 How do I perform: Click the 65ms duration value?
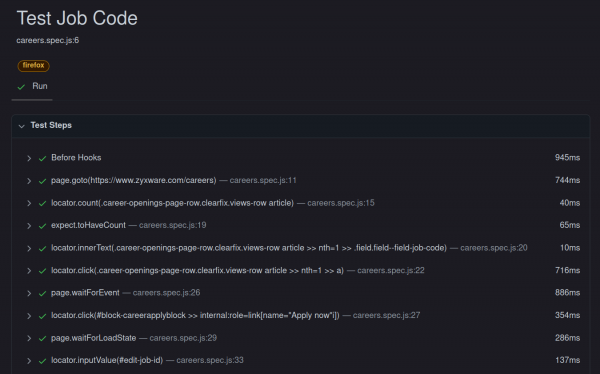(570, 225)
